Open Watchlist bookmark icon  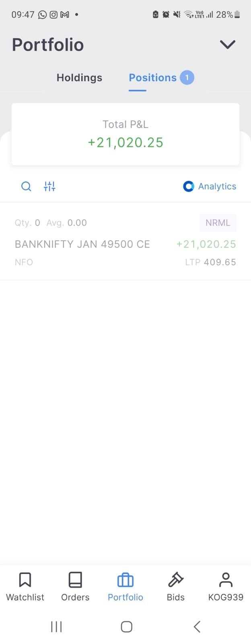[x=25, y=580]
